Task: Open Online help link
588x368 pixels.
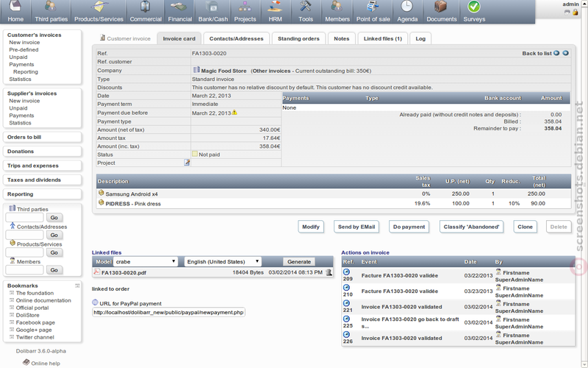Action: coord(46,363)
